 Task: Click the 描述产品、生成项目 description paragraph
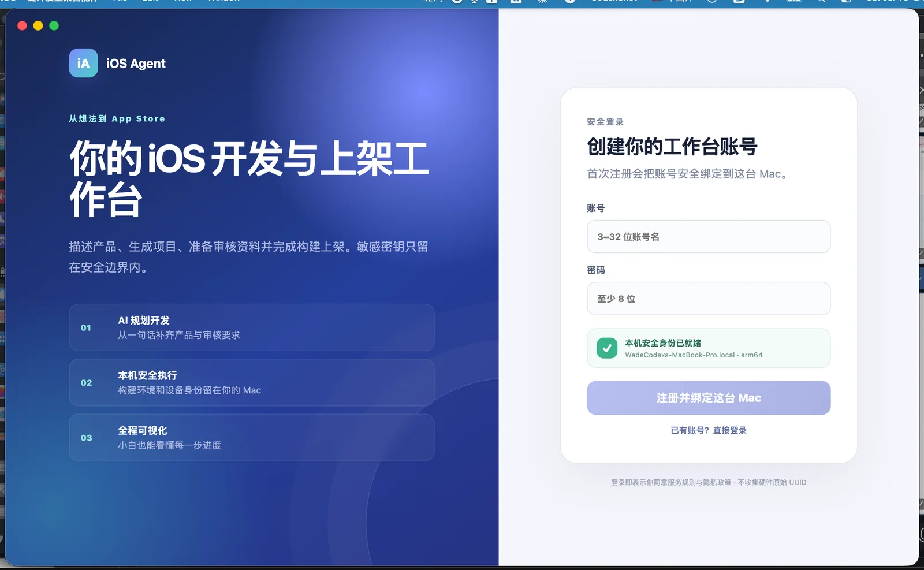coord(249,257)
